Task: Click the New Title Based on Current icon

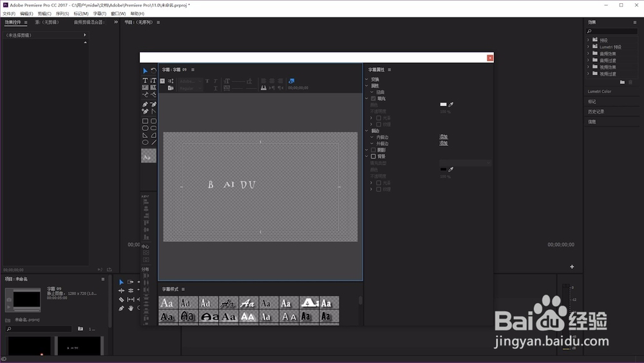Action: [x=163, y=81]
